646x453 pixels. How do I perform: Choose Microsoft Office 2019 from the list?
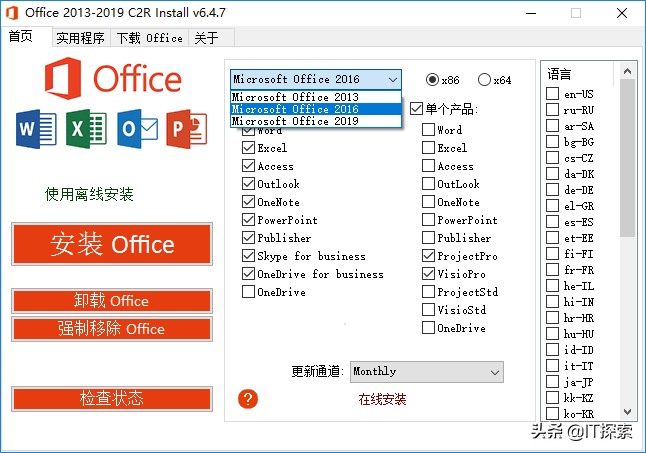point(316,121)
